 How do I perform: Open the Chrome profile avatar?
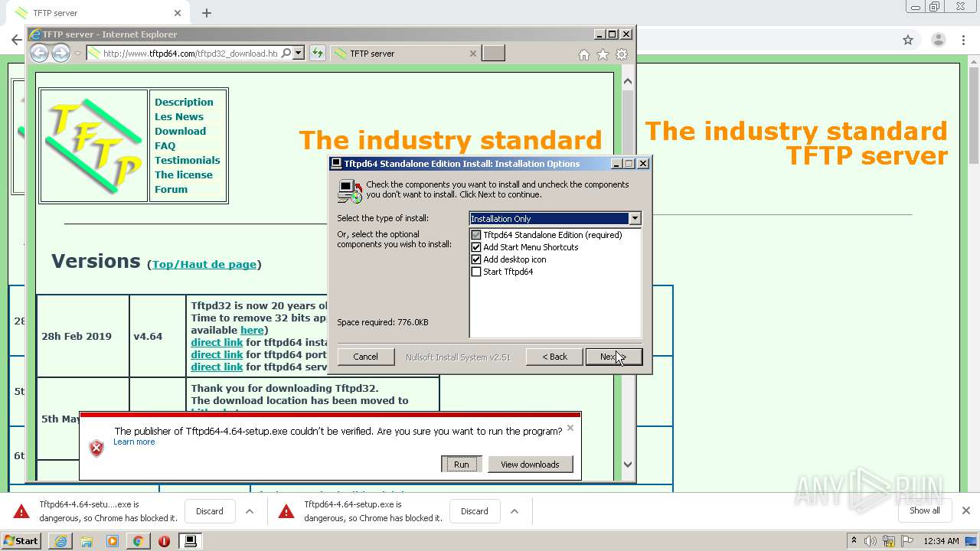(x=938, y=40)
